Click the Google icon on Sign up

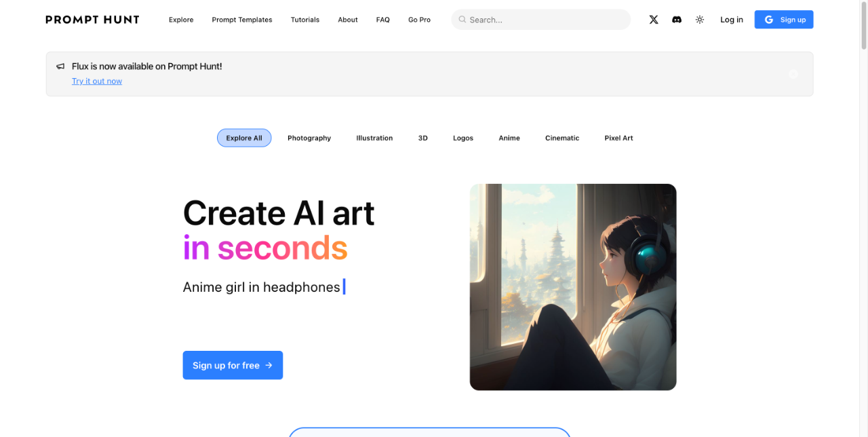[x=769, y=20]
